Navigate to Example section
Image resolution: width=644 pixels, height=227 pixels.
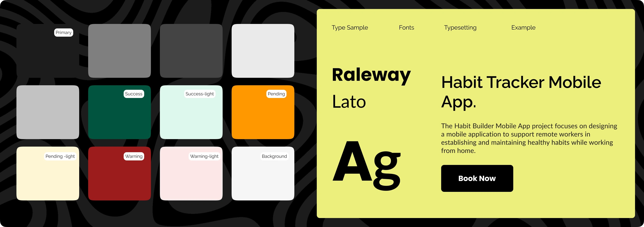point(524,27)
